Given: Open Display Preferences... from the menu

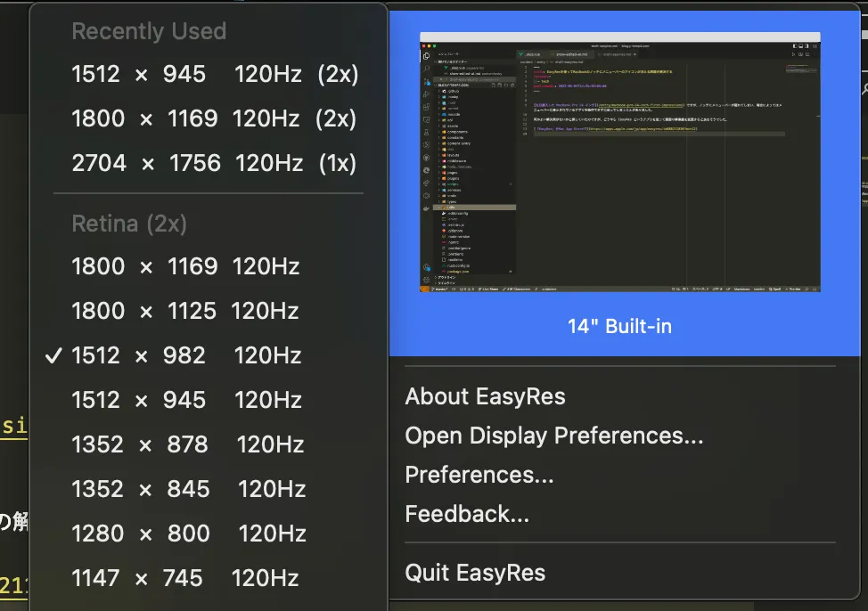Looking at the screenshot, I should 553,436.
